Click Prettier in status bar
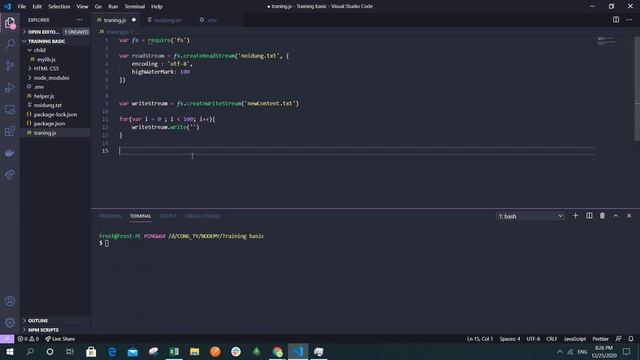 pyautogui.click(x=600, y=339)
